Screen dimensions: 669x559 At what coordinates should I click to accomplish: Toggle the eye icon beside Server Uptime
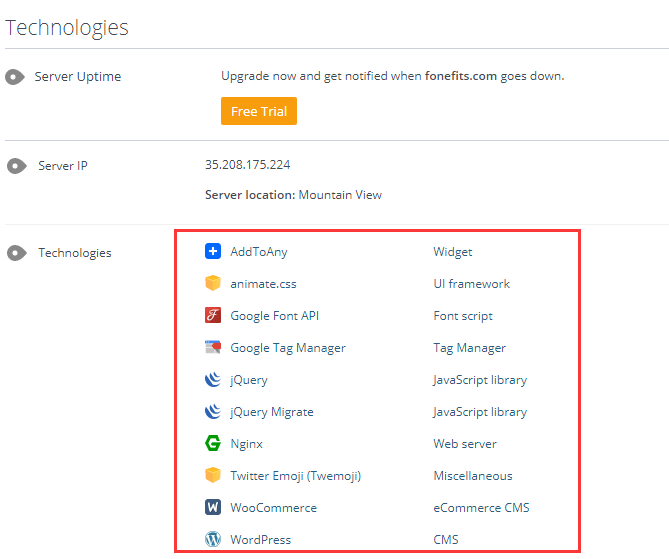coord(15,77)
